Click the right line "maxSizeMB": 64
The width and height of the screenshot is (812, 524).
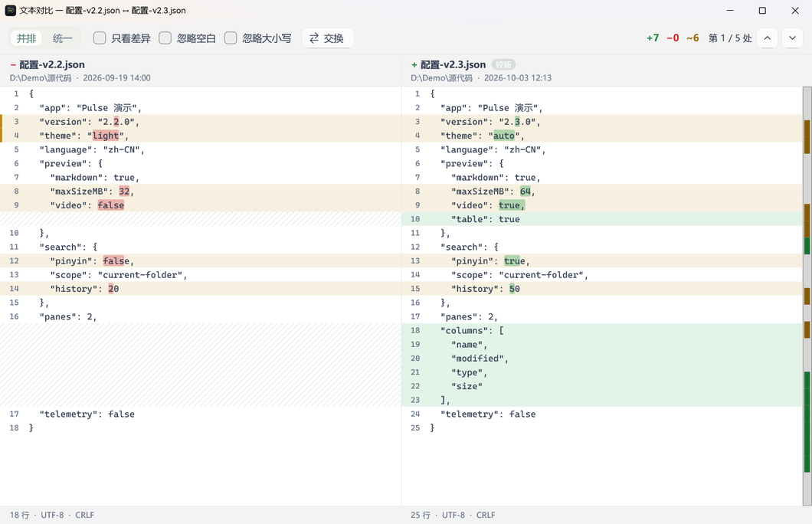pyautogui.click(x=602, y=191)
